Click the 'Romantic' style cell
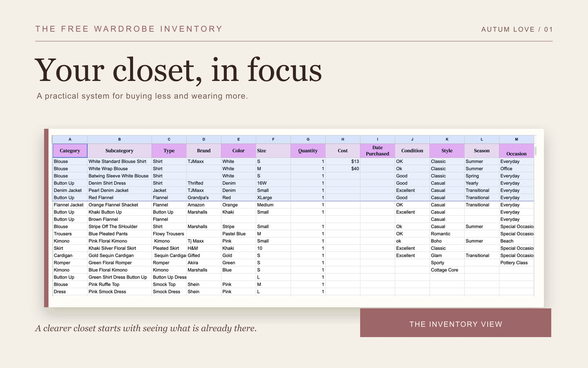 tap(447, 234)
